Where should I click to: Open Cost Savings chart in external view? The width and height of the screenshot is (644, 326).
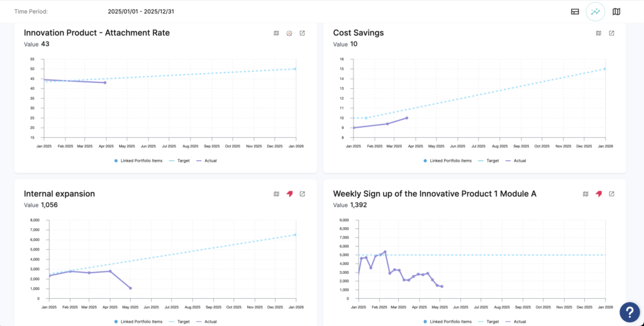click(611, 33)
